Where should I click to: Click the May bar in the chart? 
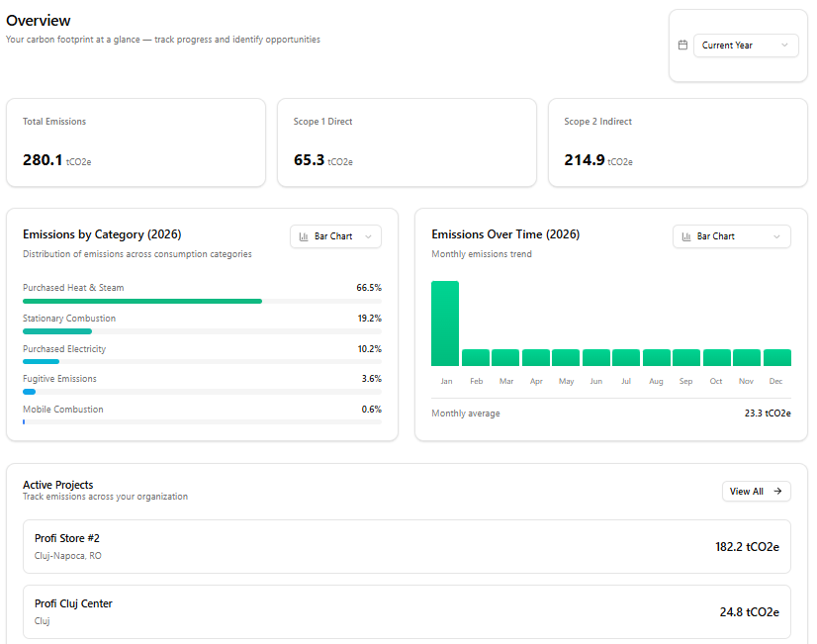click(566, 358)
